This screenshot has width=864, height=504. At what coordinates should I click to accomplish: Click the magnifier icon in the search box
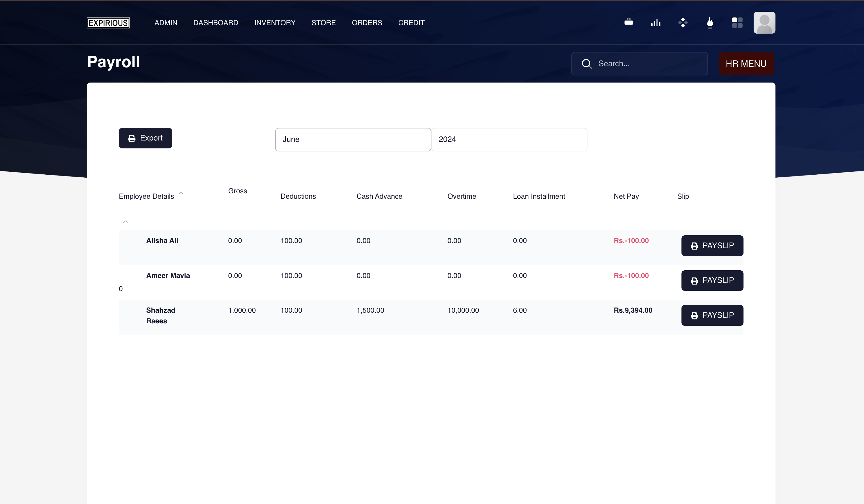tap(587, 64)
